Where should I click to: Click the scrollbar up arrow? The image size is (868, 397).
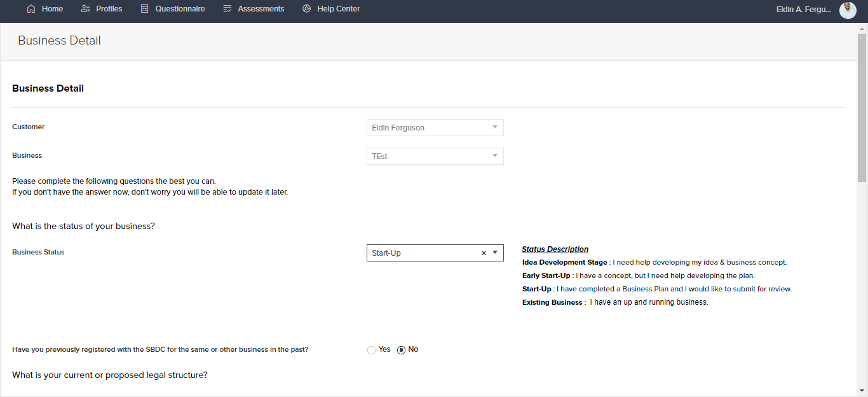(x=862, y=29)
